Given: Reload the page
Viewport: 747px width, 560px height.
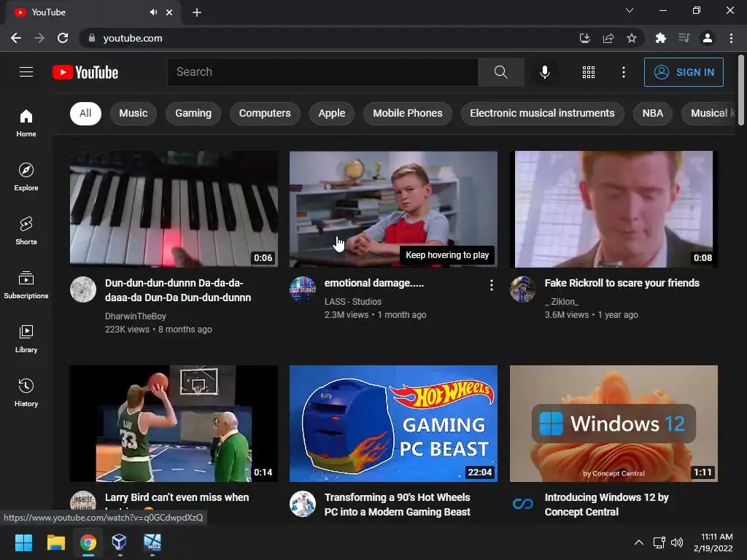Looking at the screenshot, I should pyautogui.click(x=63, y=38).
